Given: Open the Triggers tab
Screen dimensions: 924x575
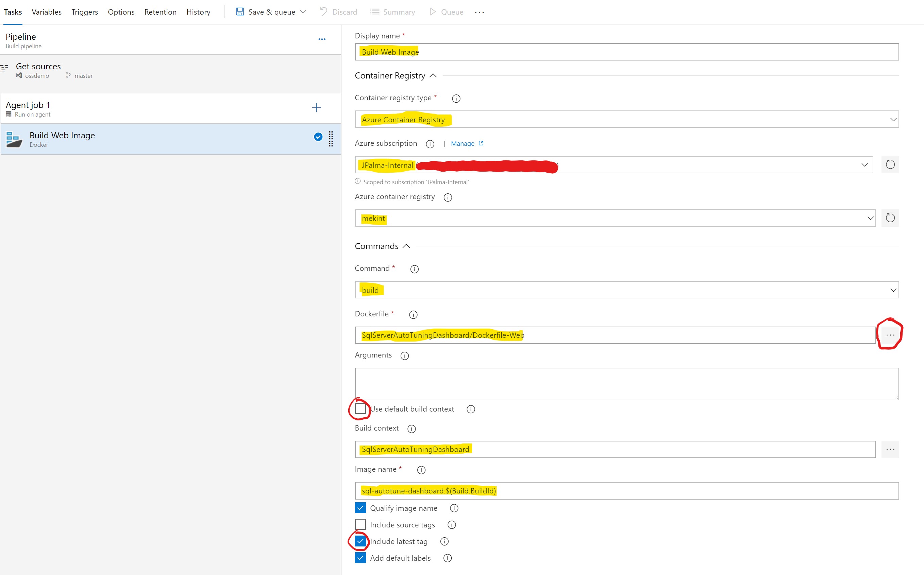Looking at the screenshot, I should click(84, 12).
